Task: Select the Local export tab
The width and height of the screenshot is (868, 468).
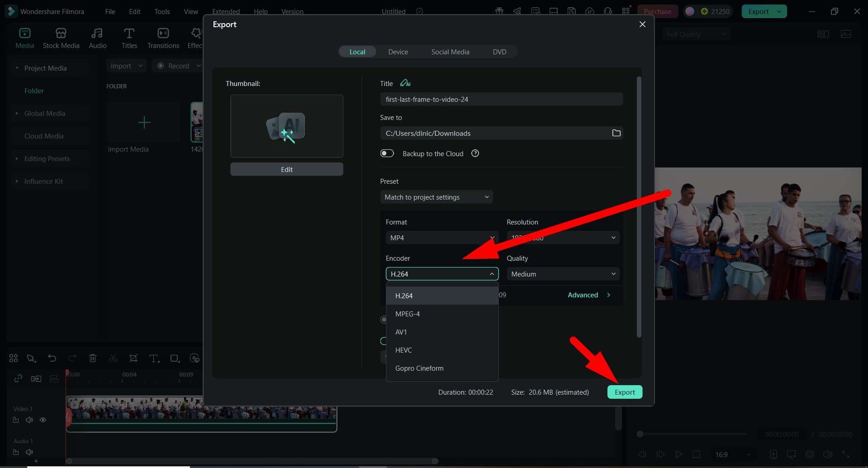Action: click(357, 52)
